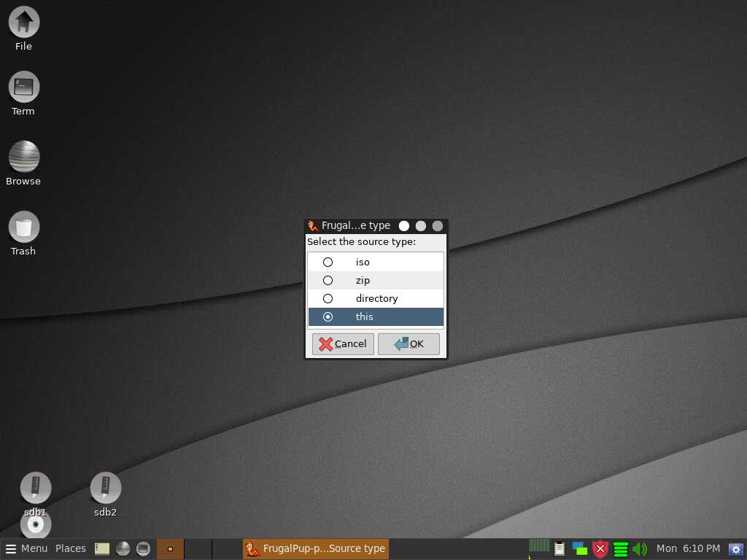Open the network monitor tray icon
The height and width of the screenshot is (560, 747).
(x=580, y=549)
